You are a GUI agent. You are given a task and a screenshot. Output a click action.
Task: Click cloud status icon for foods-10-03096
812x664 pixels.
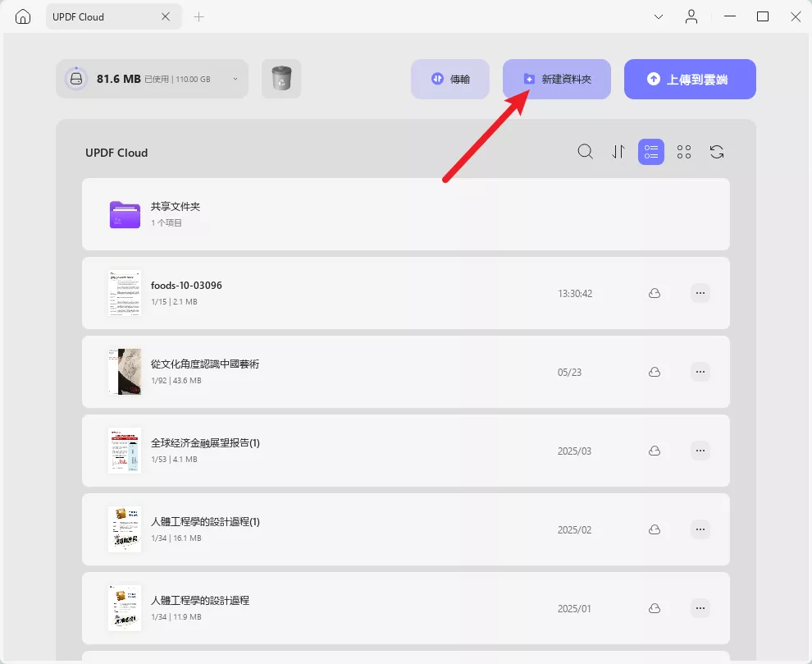655,293
